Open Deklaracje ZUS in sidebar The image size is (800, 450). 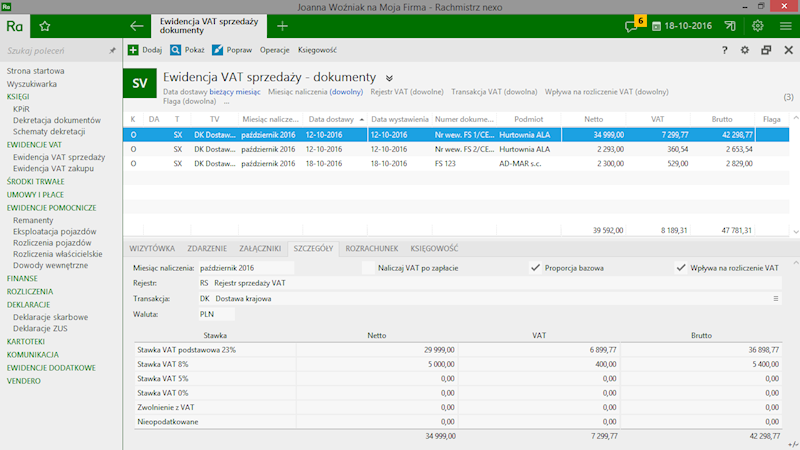pos(40,329)
